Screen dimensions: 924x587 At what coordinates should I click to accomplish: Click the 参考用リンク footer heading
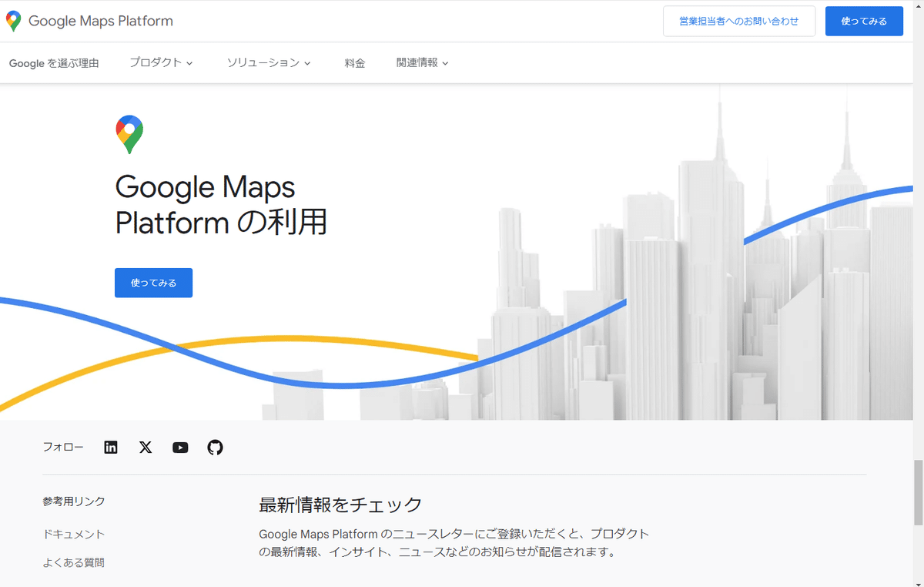click(x=74, y=501)
